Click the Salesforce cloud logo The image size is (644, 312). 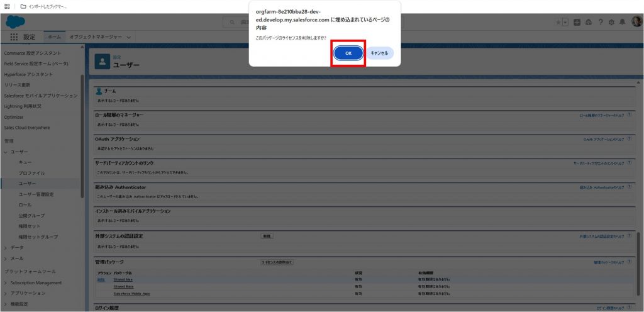[x=14, y=21]
